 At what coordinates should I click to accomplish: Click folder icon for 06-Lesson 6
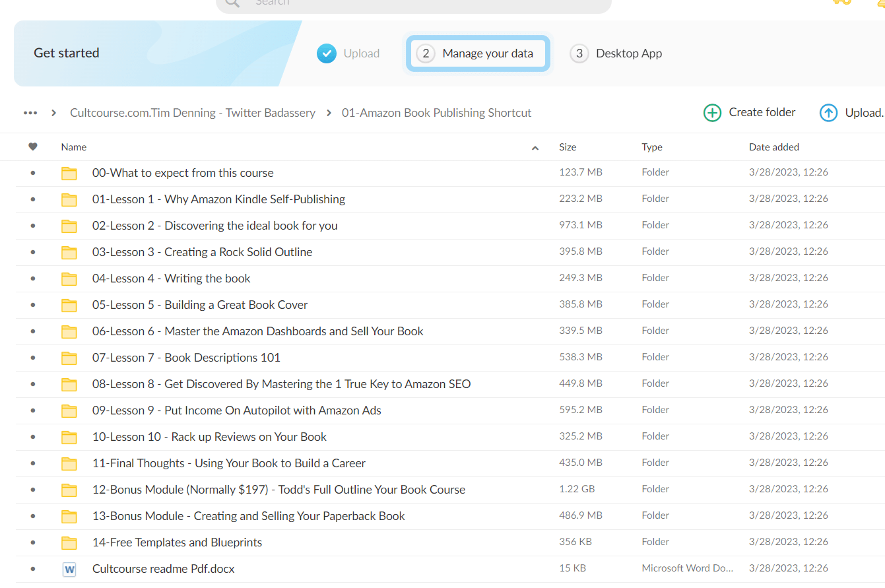point(69,331)
